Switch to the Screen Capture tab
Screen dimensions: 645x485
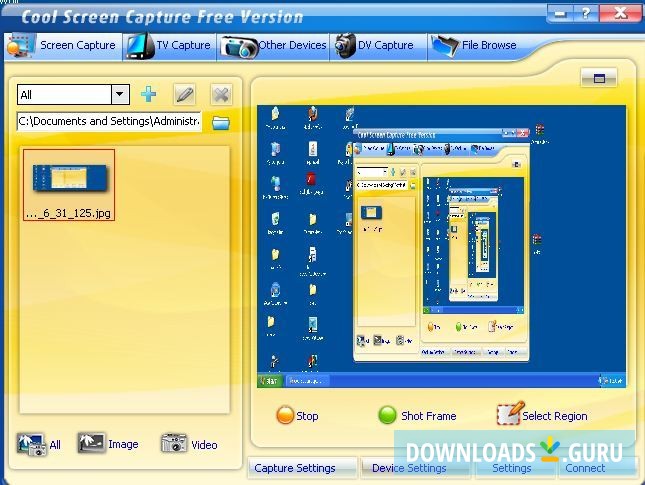click(63, 46)
